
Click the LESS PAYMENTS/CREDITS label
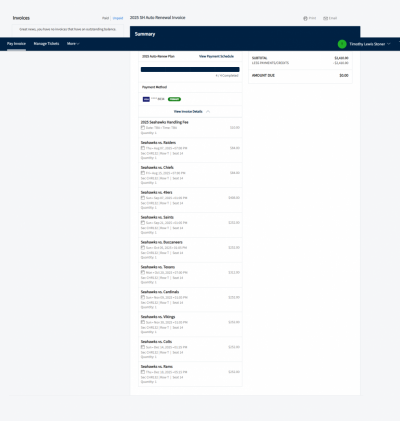(x=270, y=63)
